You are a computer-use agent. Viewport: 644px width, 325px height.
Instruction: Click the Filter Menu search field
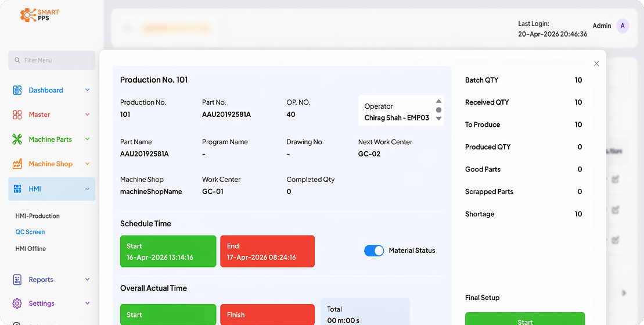pos(52,60)
